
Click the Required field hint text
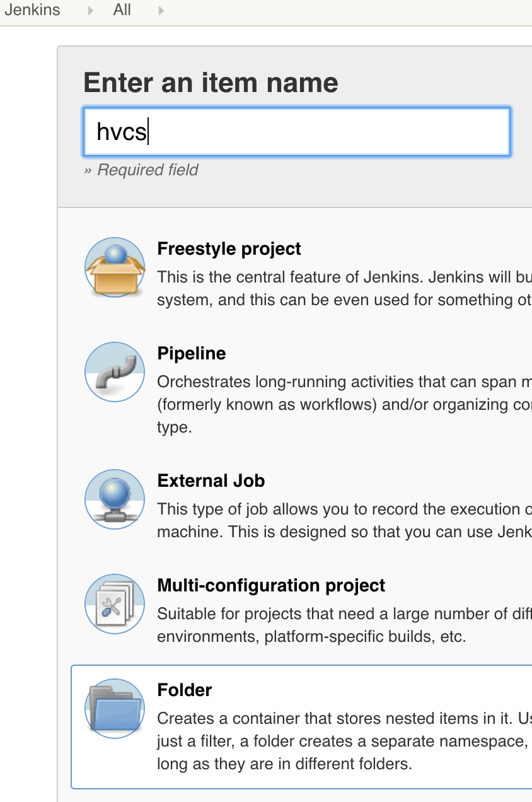tap(141, 170)
